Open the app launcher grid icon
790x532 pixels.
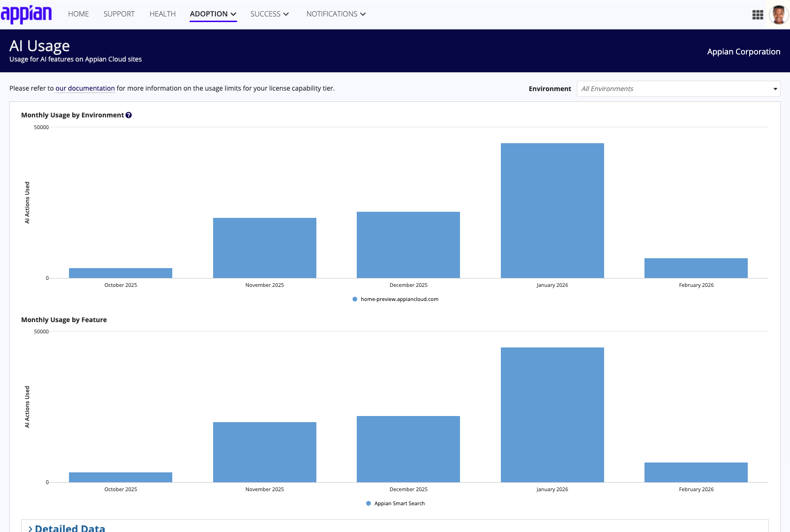[x=758, y=15]
